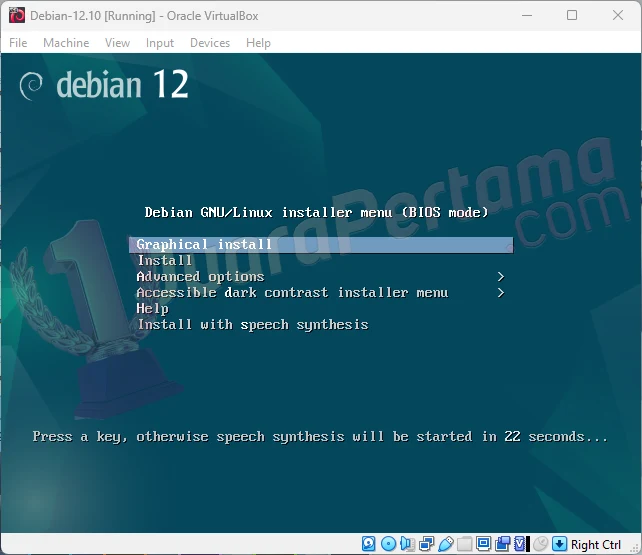Click the recording status icon
Image resolution: width=642 pixels, height=555 pixels.
coord(502,544)
